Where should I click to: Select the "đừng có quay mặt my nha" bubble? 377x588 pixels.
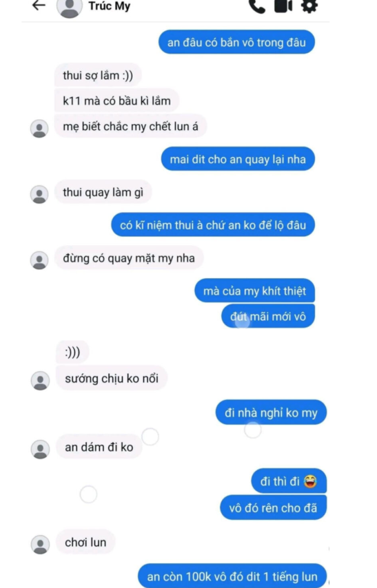[129, 258]
